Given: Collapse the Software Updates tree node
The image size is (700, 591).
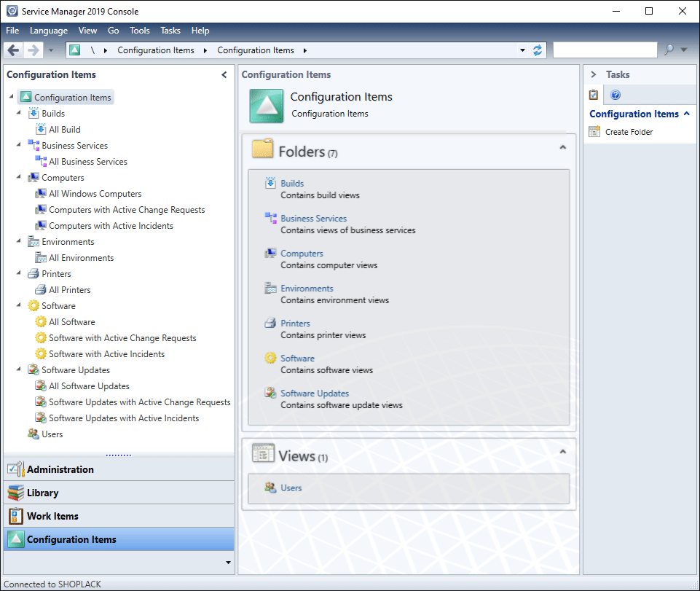Looking at the screenshot, I should [x=19, y=369].
